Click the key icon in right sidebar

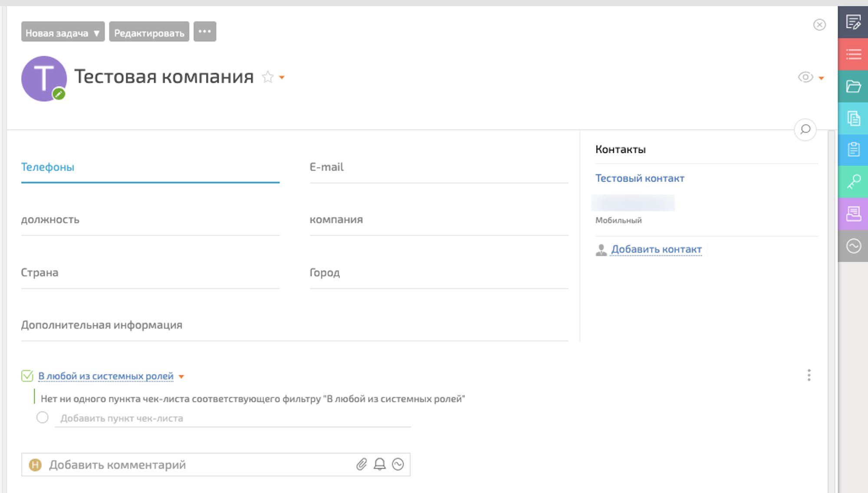coord(853,182)
